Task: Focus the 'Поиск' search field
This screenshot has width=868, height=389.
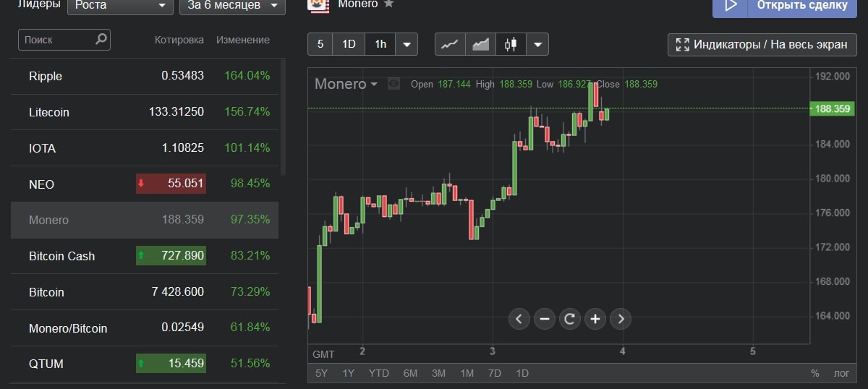Action: click(x=64, y=40)
